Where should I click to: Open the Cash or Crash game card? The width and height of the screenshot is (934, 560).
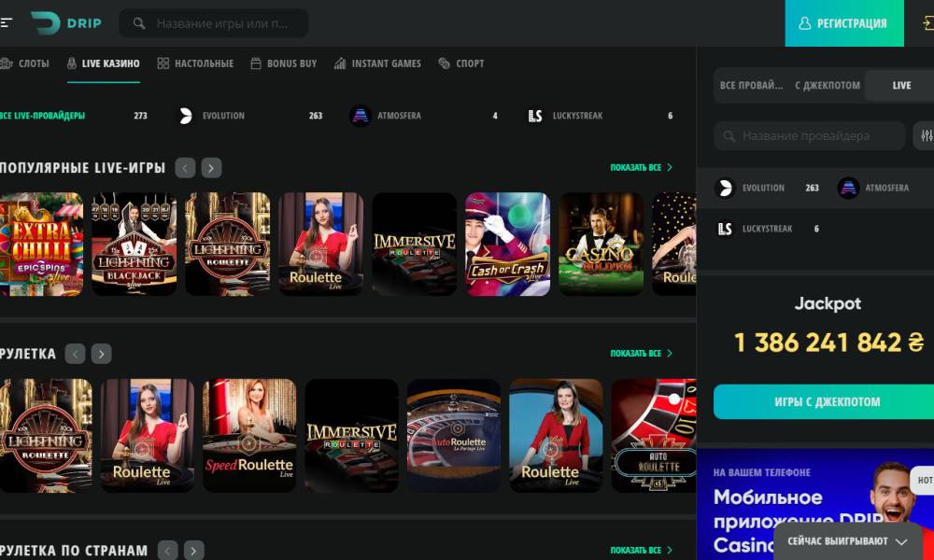507,244
